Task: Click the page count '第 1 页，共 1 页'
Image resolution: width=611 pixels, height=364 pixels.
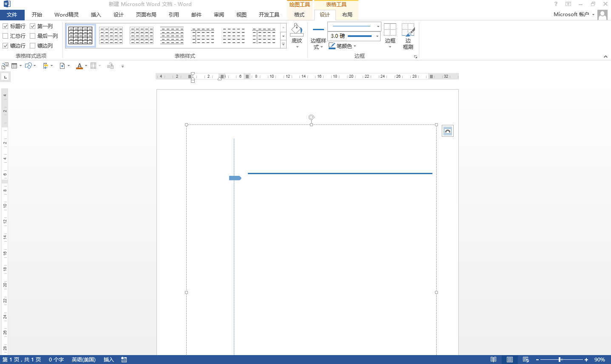Action: tap(22, 360)
